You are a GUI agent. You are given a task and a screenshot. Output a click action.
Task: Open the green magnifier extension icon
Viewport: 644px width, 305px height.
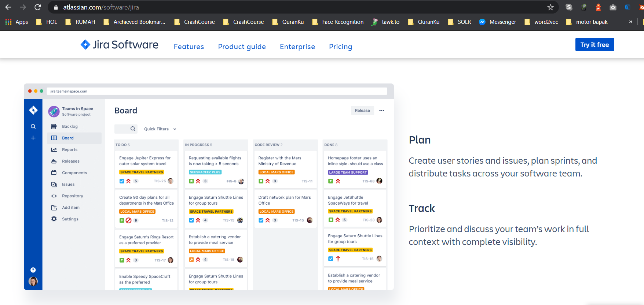click(x=584, y=7)
